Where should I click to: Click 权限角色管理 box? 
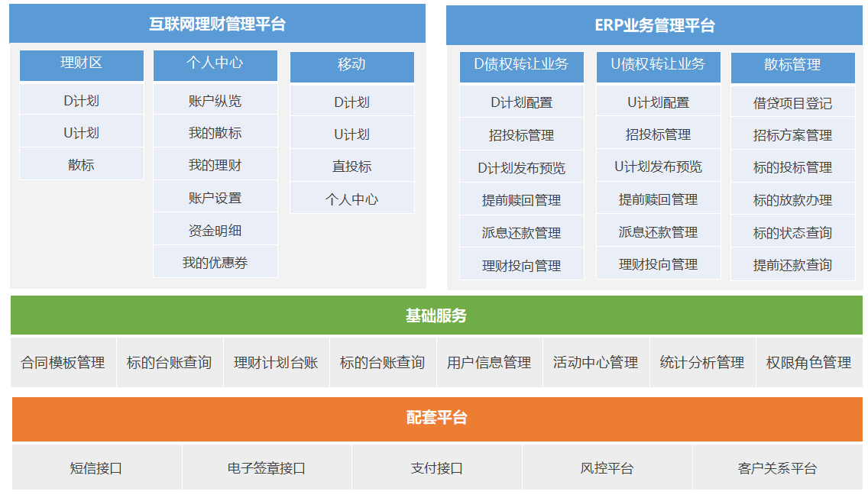coord(808,363)
